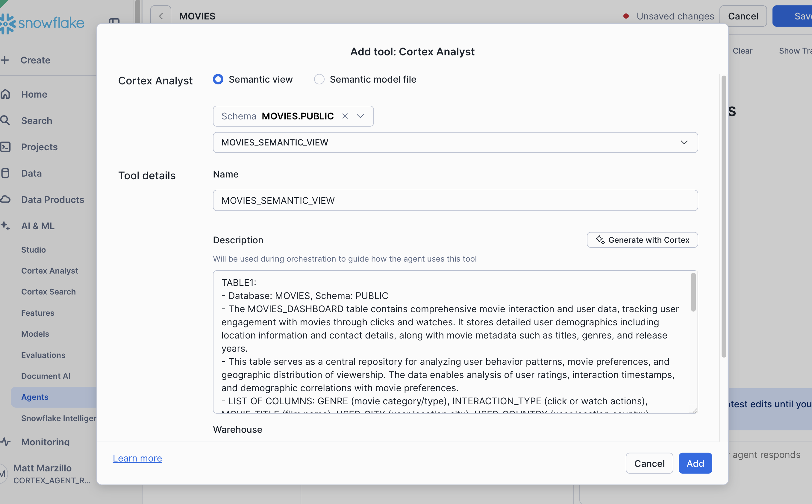Open the Agents sidebar item
The width and height of the screenshot is (812, 504).
click(x=35, y=397)
